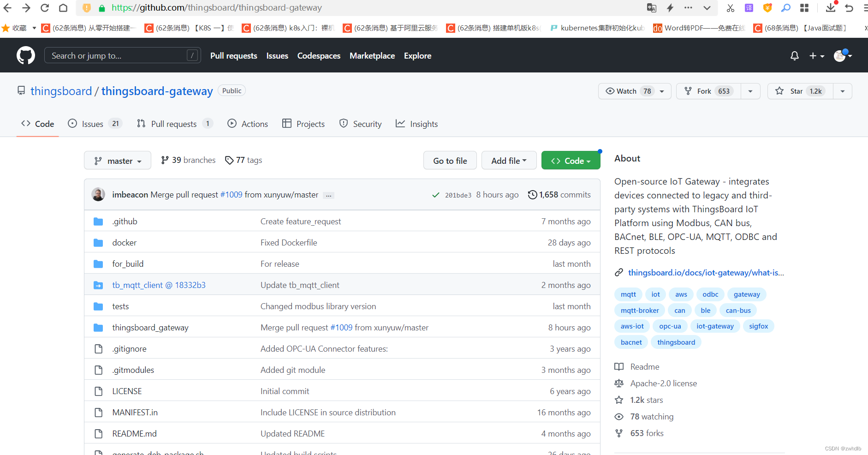Reload the page with refresh icon
The width and height of the screenshot is (868, 455).
(45, 8)
